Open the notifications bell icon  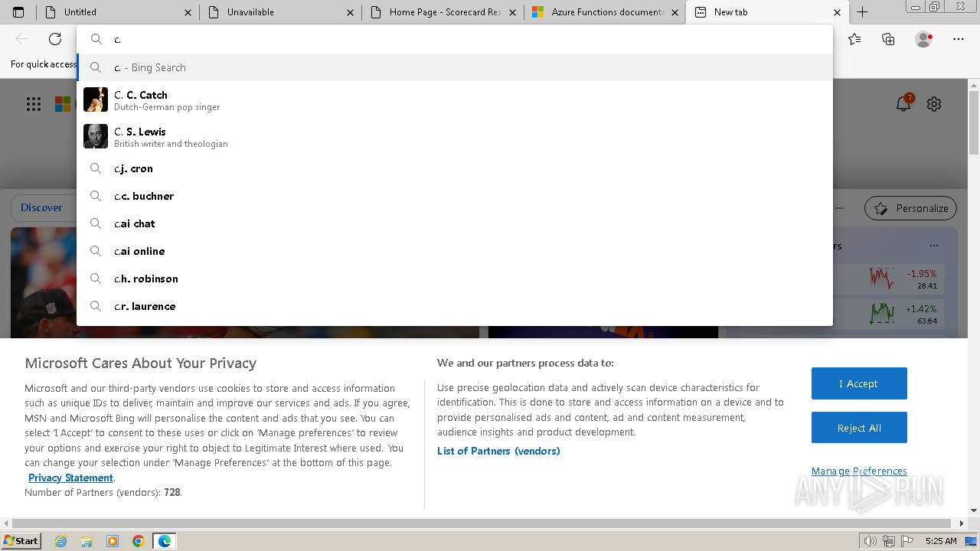(904, 103)
